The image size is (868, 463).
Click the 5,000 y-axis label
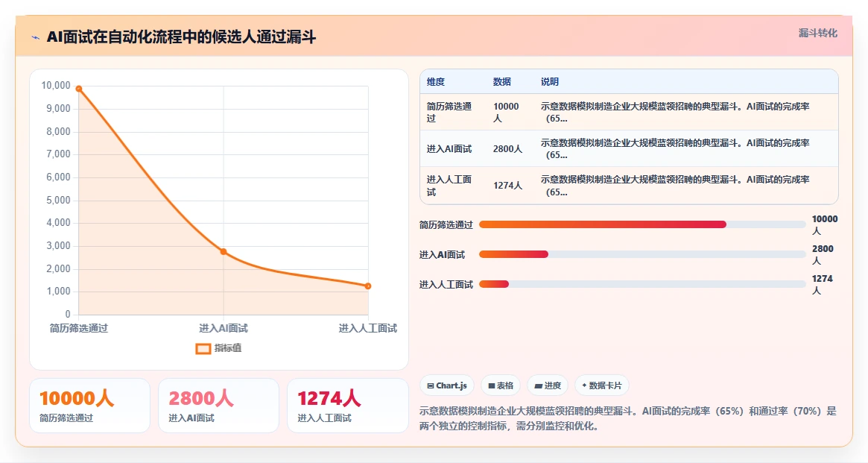pyautogui.click(x=58, y=200)
